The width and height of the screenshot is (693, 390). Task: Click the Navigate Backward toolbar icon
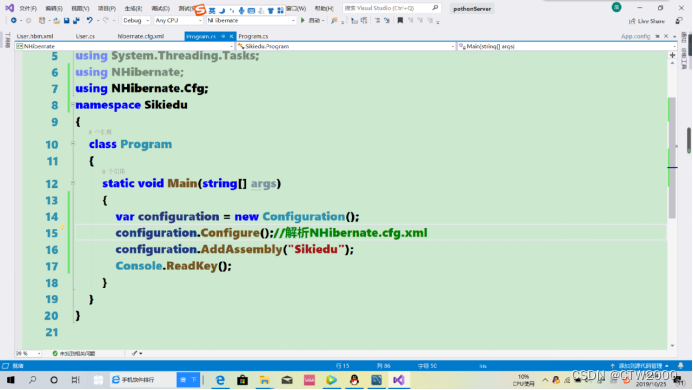click(14, 20)
